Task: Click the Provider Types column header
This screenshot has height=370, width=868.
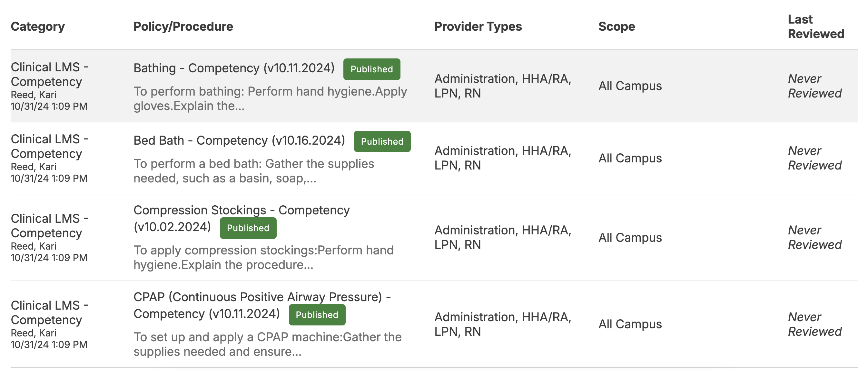Action: [x=478, y=26]
